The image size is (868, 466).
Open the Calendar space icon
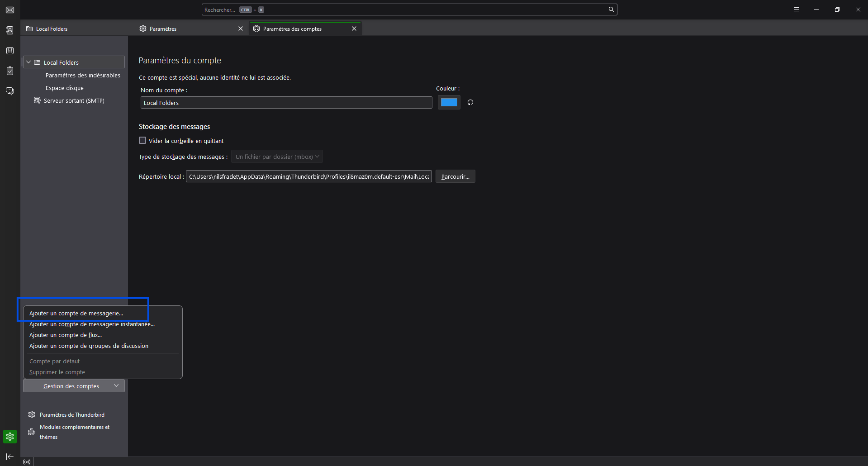tap(10, 51)
